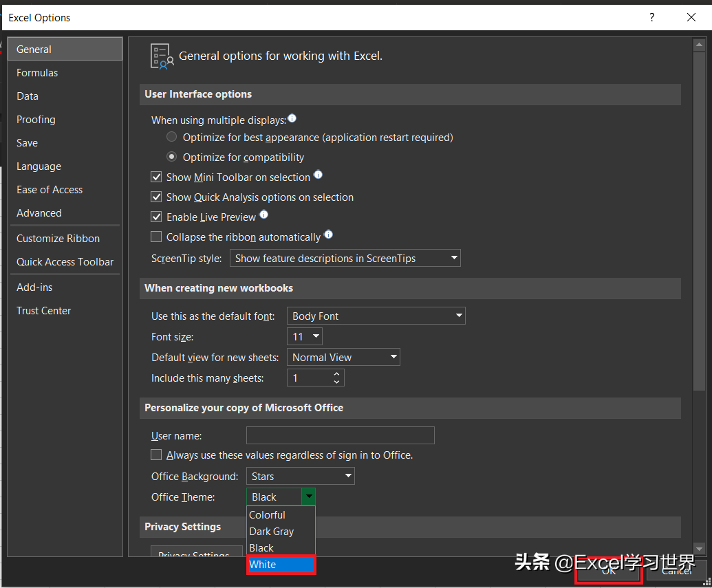Click the scrollbar down arrow
This screenshot has height=588, width=712.
(x=699, y=549)
